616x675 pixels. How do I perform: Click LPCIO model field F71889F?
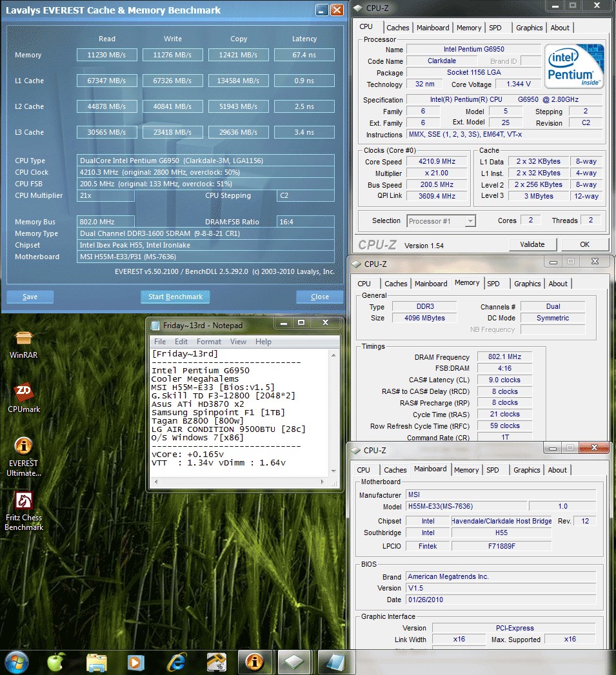(x=501, y=546)
